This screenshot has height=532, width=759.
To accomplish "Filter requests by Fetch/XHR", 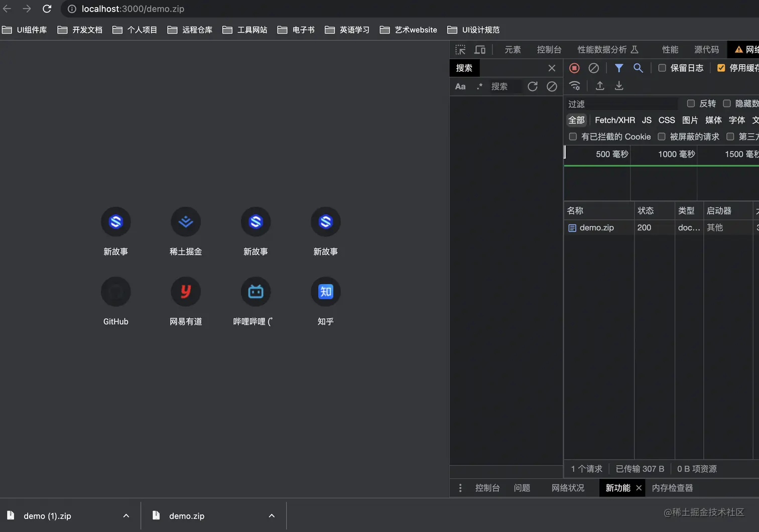I will click(615, 120).
